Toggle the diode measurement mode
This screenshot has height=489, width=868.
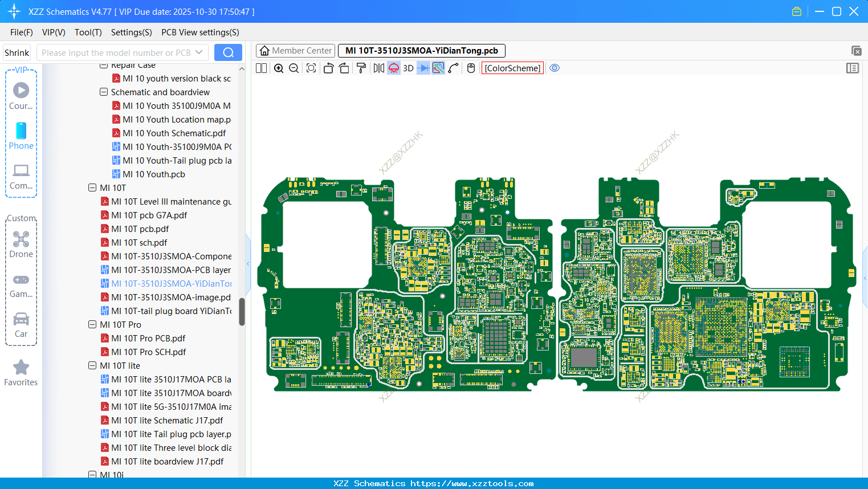point(422,68)
